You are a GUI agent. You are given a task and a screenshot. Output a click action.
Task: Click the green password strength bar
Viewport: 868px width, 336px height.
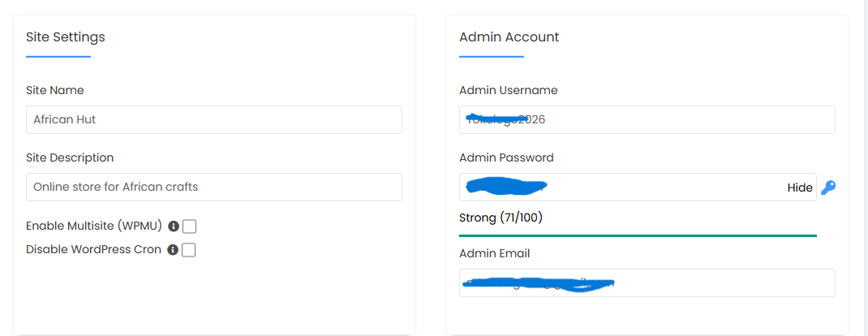638,236
